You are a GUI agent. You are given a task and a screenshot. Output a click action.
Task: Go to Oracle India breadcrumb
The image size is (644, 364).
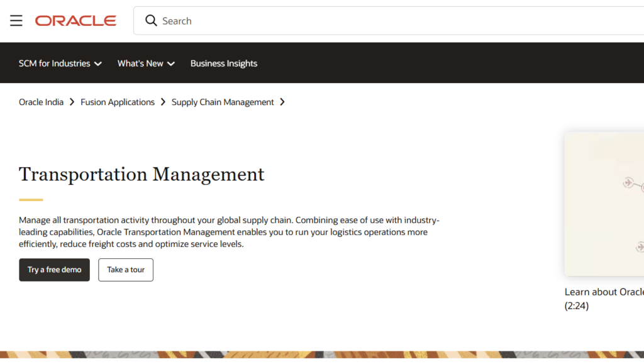(41, 102)
